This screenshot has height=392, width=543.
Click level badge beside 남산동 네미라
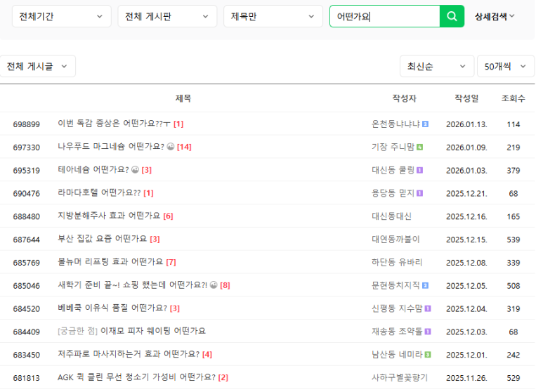pos(427,355)
